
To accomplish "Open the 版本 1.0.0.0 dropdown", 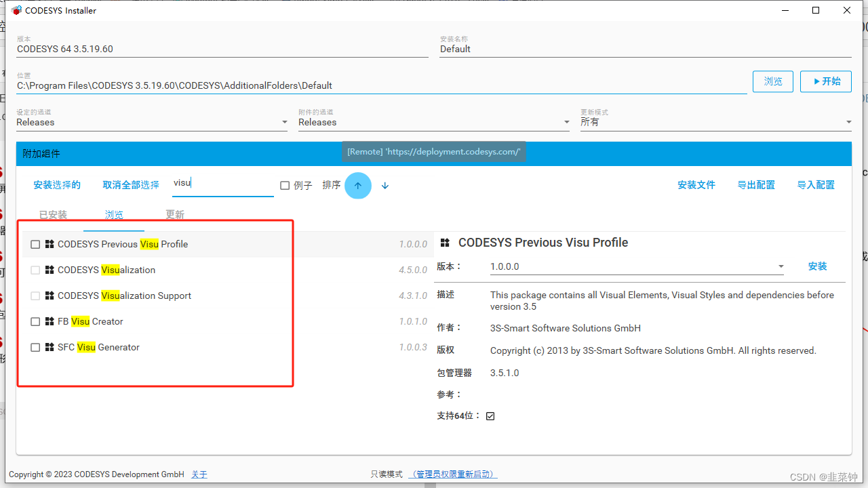I will 637,266.
